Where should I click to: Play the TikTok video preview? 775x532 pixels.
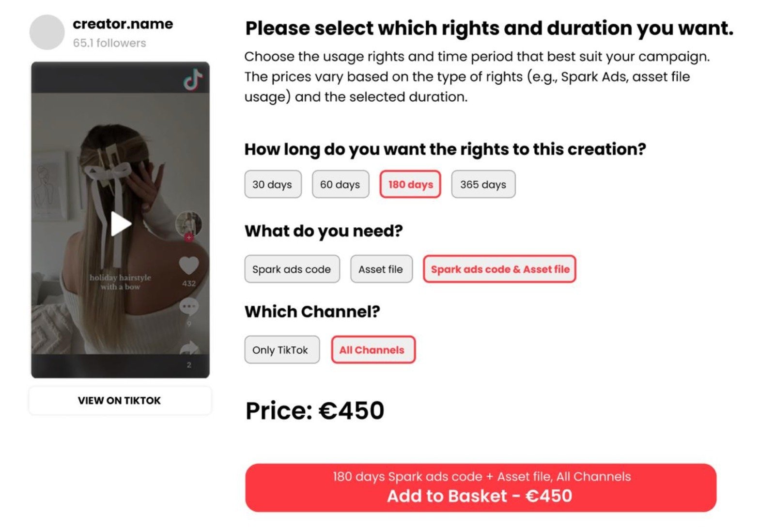121,224
